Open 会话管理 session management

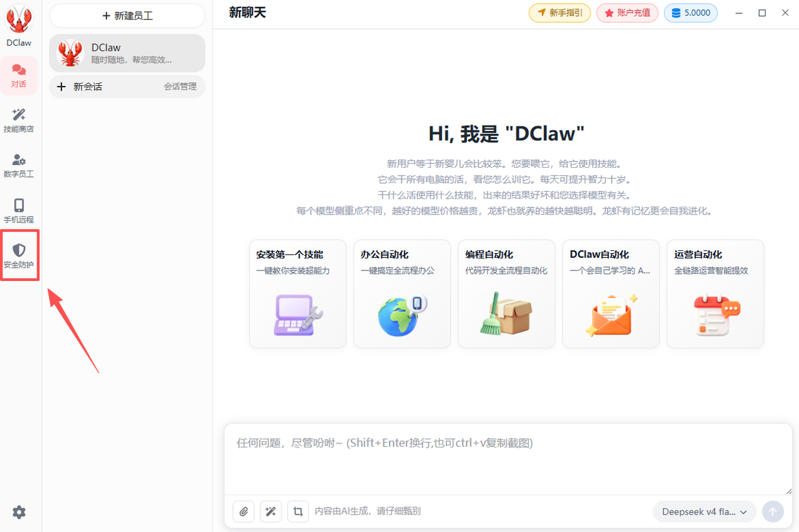[x=180, y=87]
